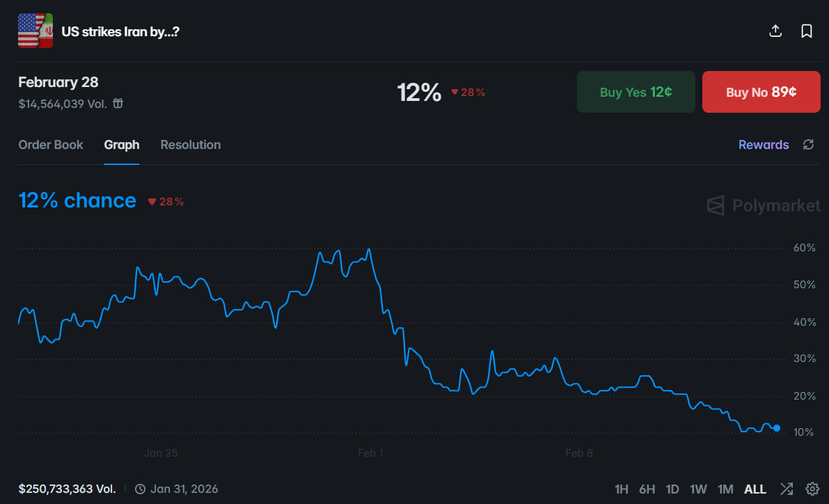Click the refresh icon next to Rewards

(x=808, y=145)
